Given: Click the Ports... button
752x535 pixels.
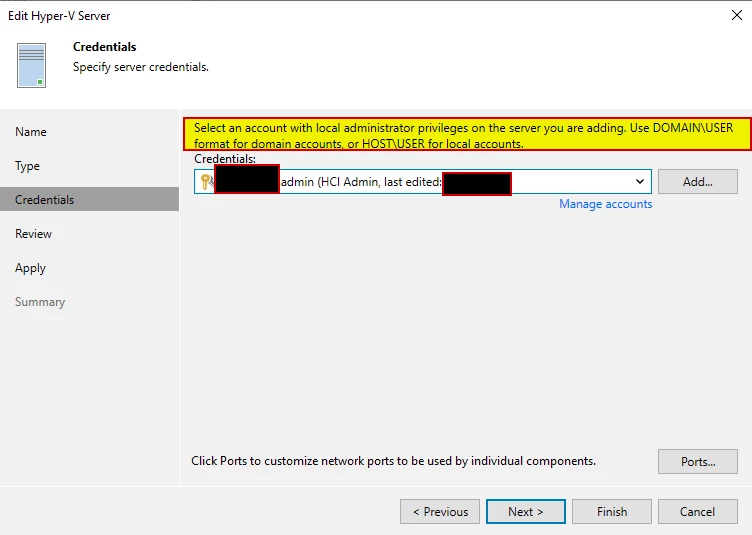Looking at the screenshot, I should [698, 462].
